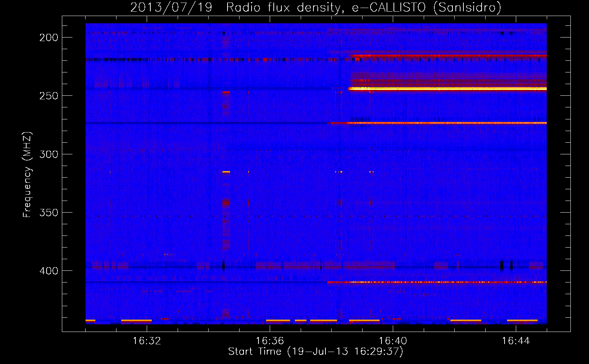Click the 16:32 time tick label
The width and height of the screenshot is (589, 364).
click(147, 341)
